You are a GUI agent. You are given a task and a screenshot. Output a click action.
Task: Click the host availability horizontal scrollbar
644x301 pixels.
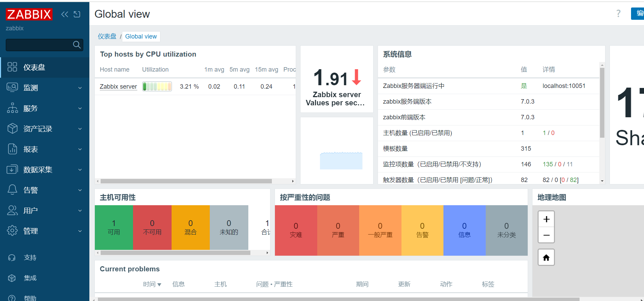click(x=175, y=253)
